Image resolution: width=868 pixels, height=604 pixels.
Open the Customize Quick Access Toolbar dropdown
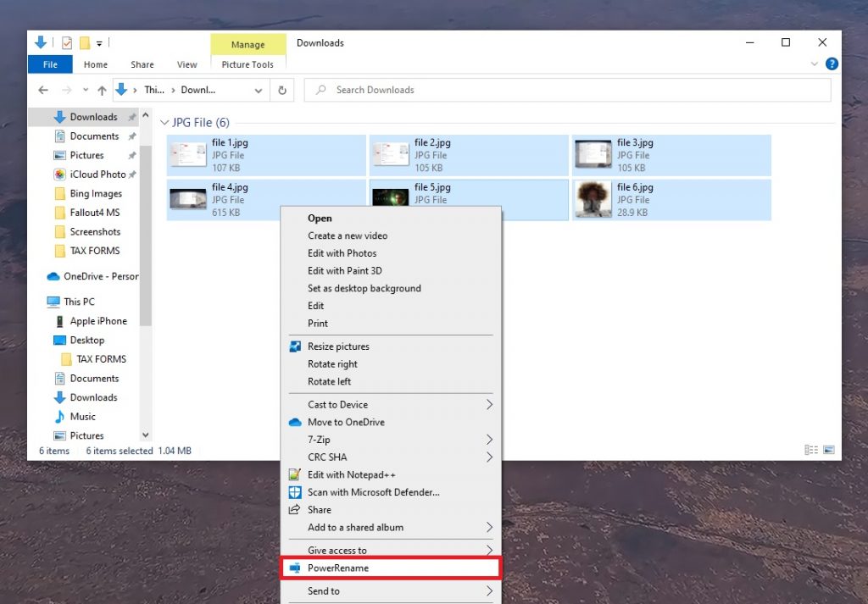coord(99,43)
